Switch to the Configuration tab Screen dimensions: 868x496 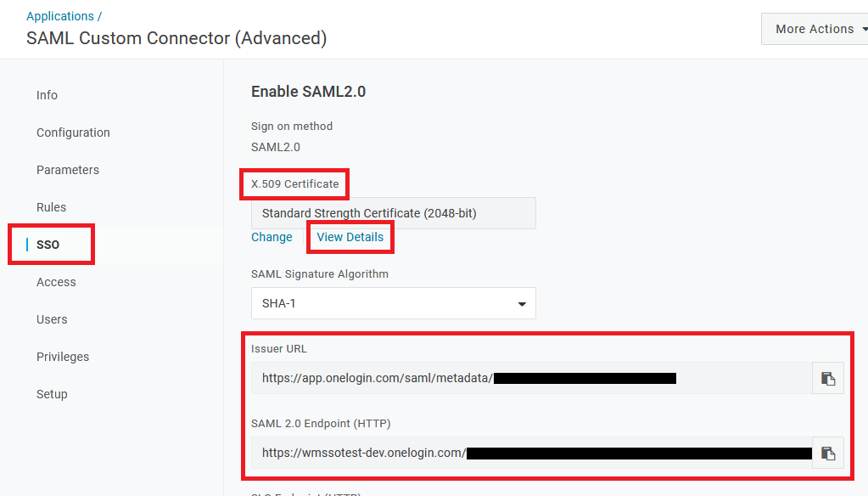tap(73, 132)
